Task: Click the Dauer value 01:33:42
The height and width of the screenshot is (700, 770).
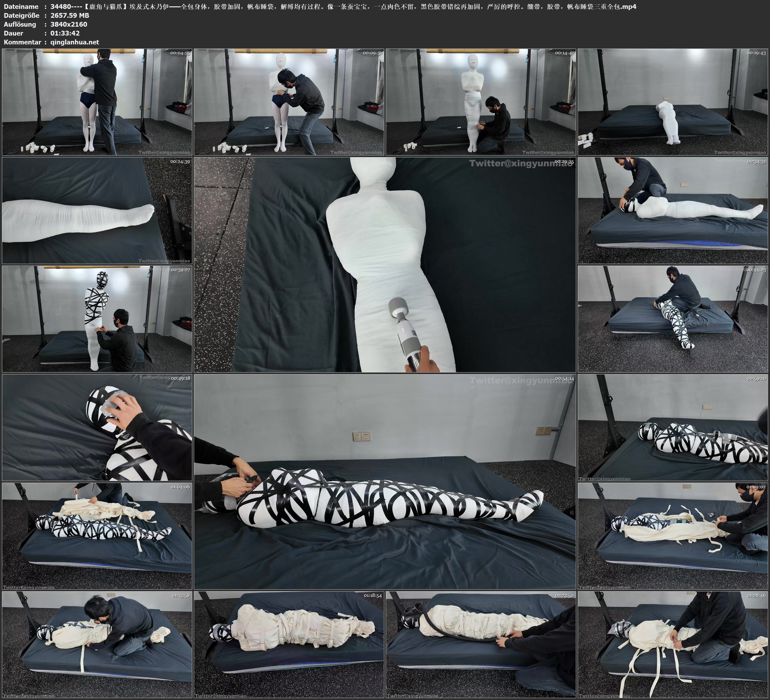Action: [x=65, y=33]
